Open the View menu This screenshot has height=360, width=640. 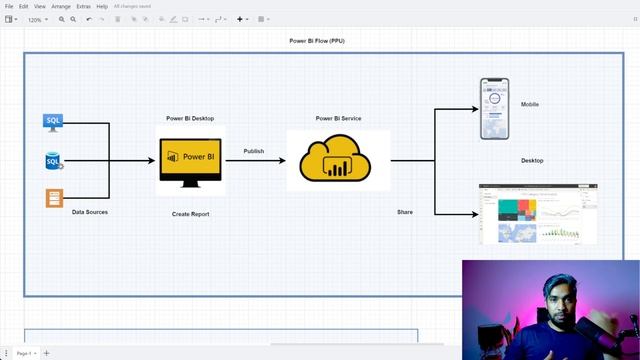coord(40,7)
